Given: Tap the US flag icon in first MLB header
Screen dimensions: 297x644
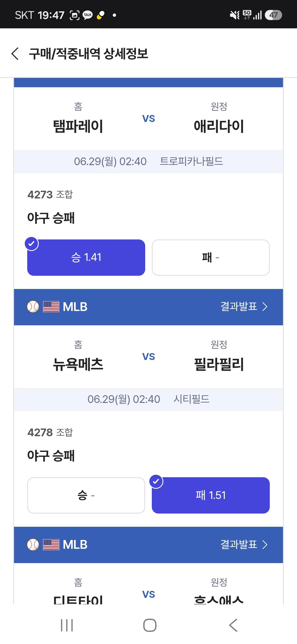Looking at the screenshot, I should tap(51, 307).
